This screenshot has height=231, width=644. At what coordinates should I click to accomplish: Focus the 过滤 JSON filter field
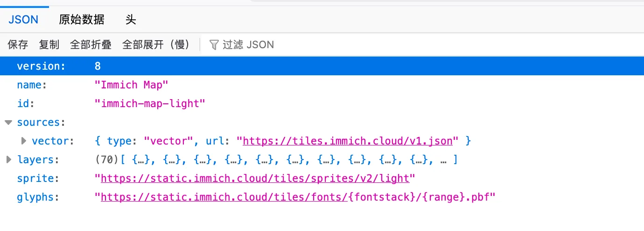pyautogui.click(x=248, y=45)
